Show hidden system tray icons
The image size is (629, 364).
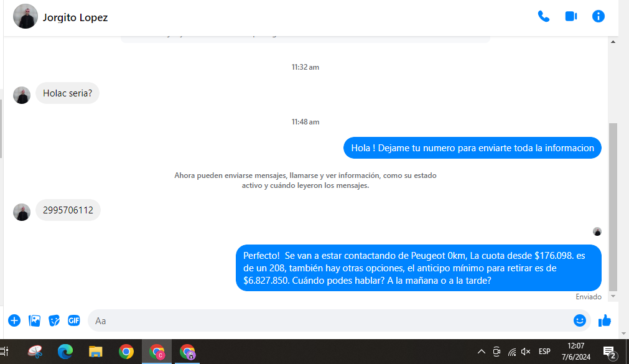coord(482,352)
